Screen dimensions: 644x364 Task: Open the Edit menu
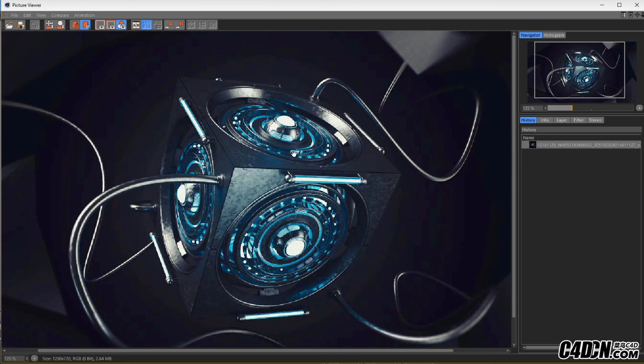point(27,15)
